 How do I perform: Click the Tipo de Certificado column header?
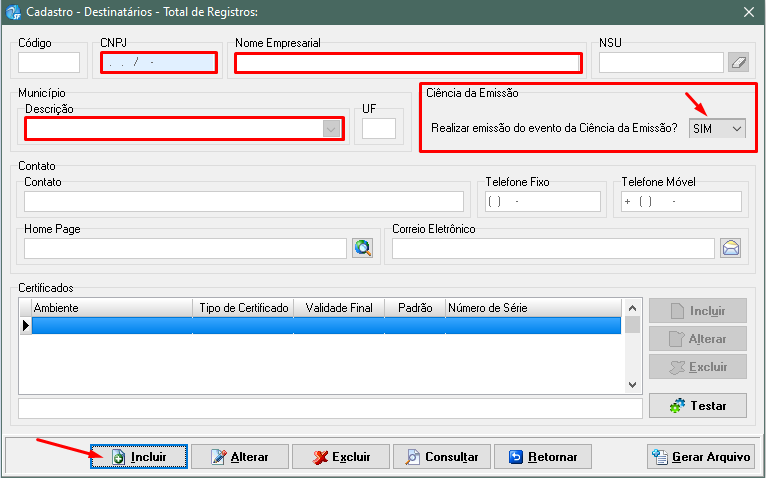[244, 308]
